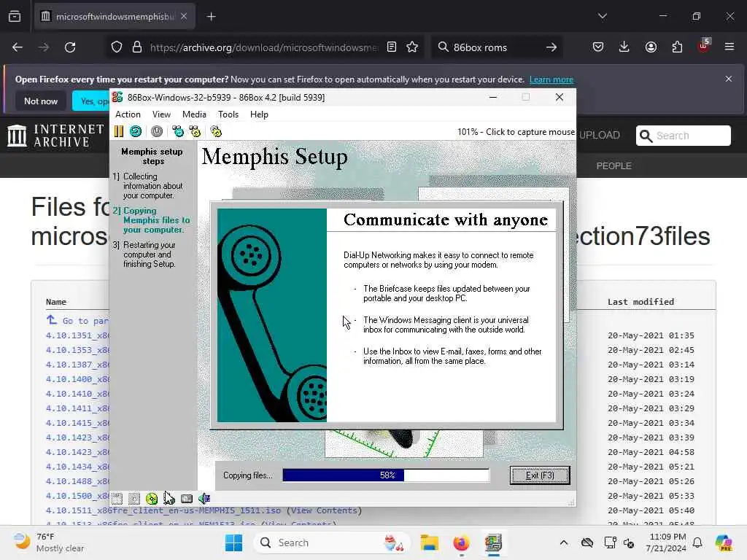Screen dimensions: 747x560
Task: Click the Exit (F3) button in Memphis Setup
Action: click(x=540, y=475)
